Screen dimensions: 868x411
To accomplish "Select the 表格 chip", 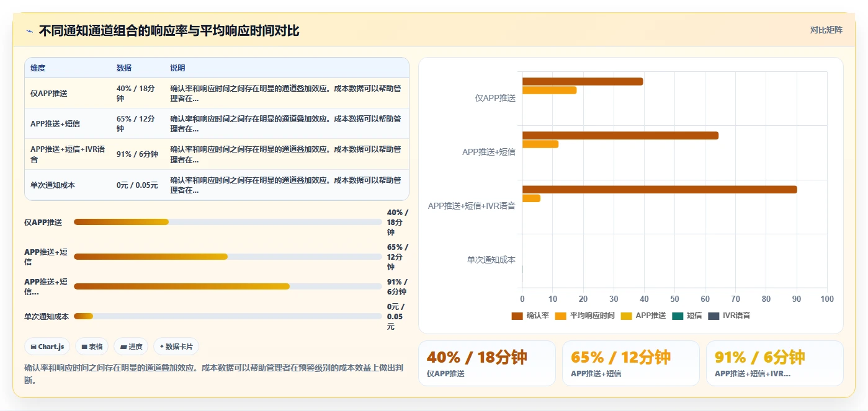I will click(x=92, y=347).
